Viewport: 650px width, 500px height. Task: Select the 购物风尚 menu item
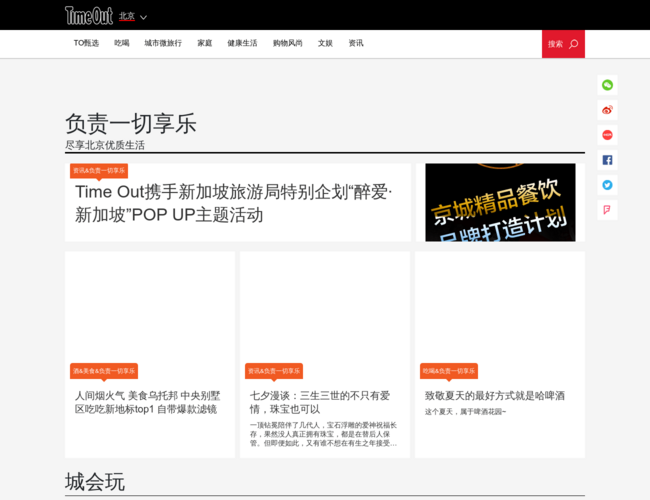click(x=287, y=44)
